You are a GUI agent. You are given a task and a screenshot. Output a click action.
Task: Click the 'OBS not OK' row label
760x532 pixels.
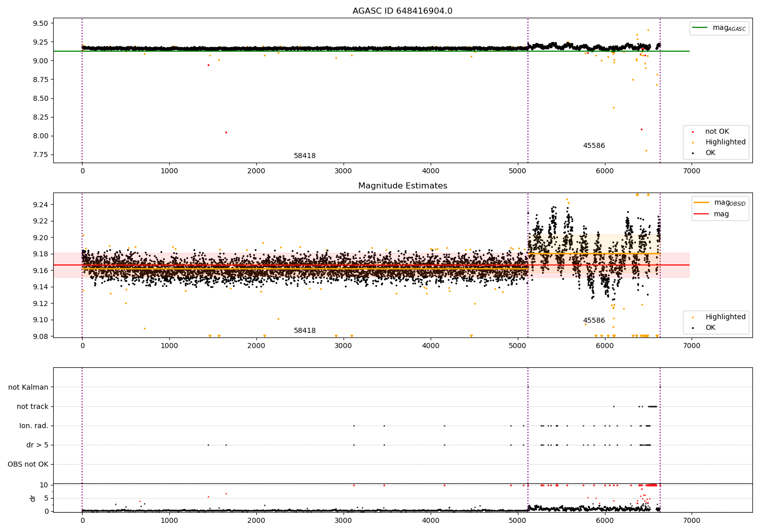(x=28, y=464)
